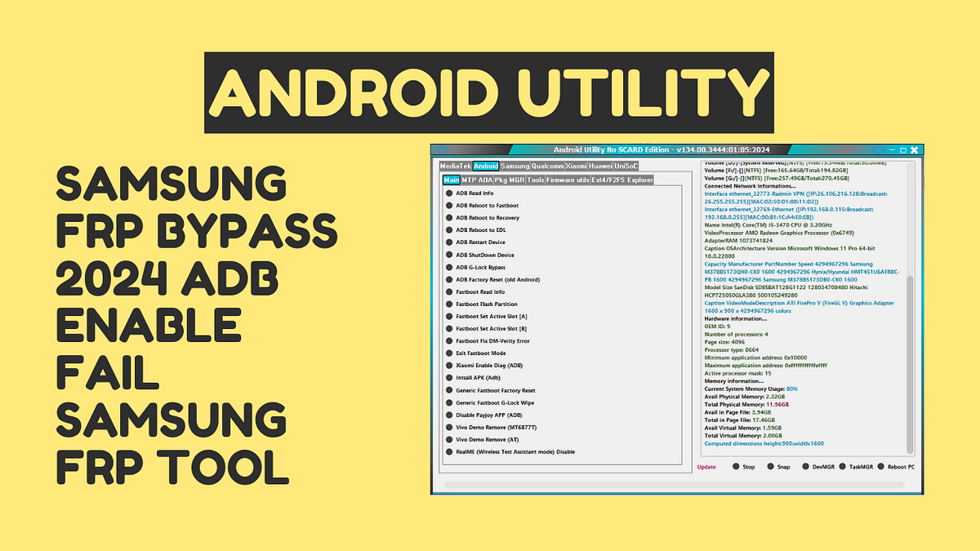980x551 pixels.
Task: Click the Snap screenshot control
Action: tap(782, 466)
